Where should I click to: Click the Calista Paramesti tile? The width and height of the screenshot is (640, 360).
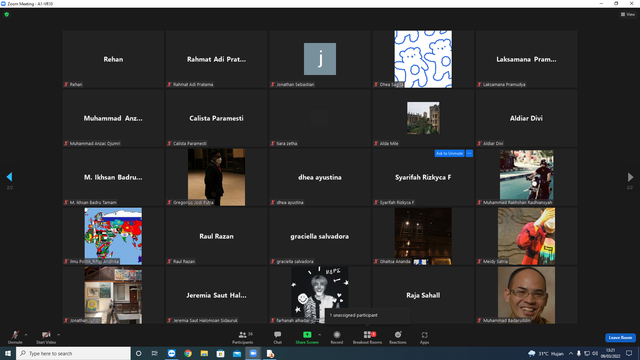click(x=216, y=118)
